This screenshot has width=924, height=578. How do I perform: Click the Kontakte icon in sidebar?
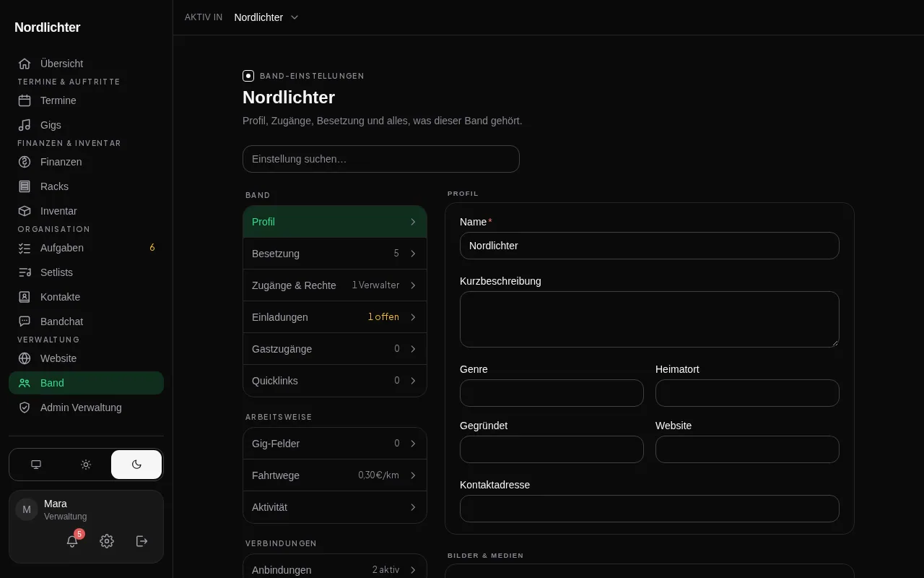25,297
